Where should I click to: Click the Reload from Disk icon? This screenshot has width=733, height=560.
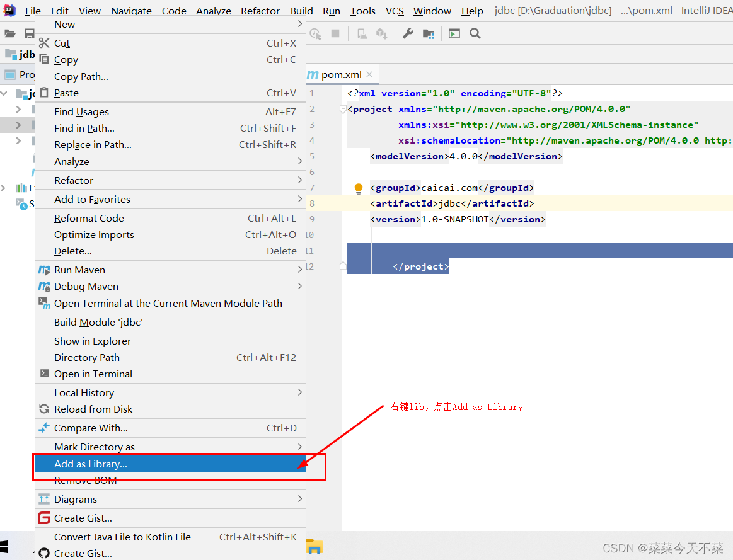44,409
